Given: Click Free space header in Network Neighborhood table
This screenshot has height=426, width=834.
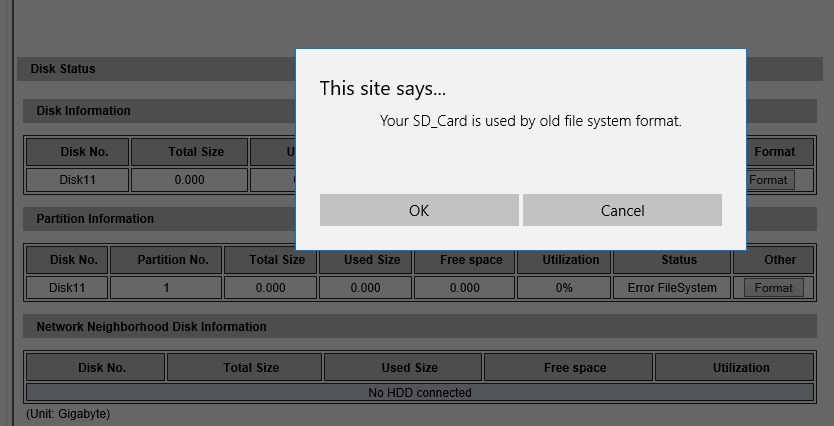Looking at the screenshot, I should (x=568, y=367).
